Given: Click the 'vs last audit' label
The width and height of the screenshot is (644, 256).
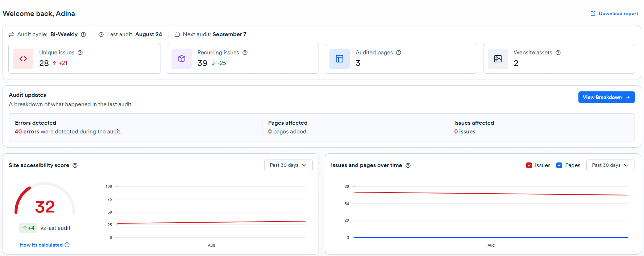Looking at the screenshot, I should [55, 228].
